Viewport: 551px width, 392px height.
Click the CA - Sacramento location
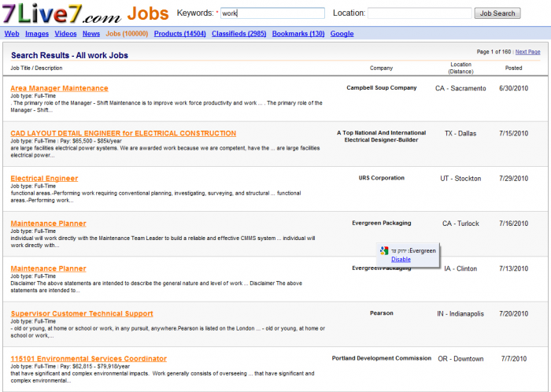[x=460, y=88]
